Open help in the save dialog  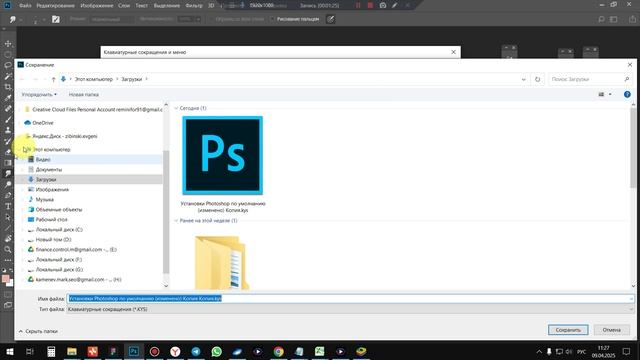tap(627, 94)
